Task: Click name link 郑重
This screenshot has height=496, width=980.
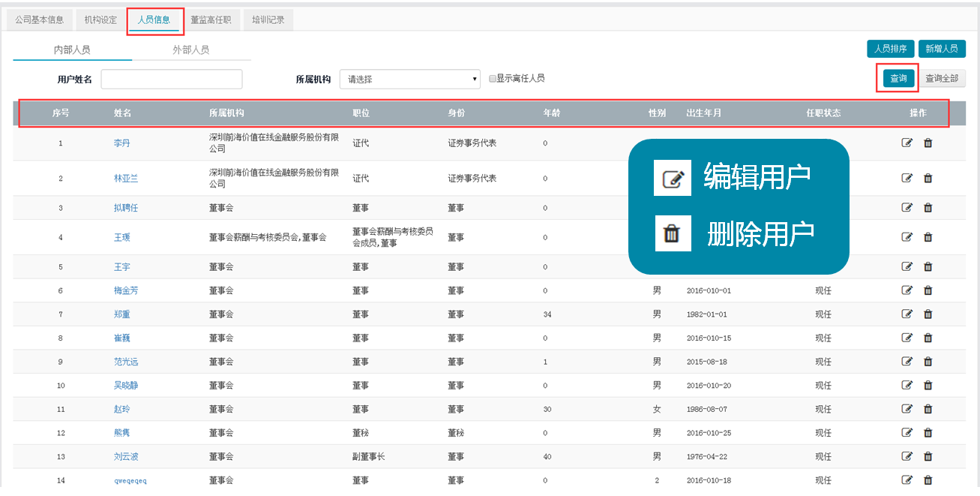Action: (121, 314)
